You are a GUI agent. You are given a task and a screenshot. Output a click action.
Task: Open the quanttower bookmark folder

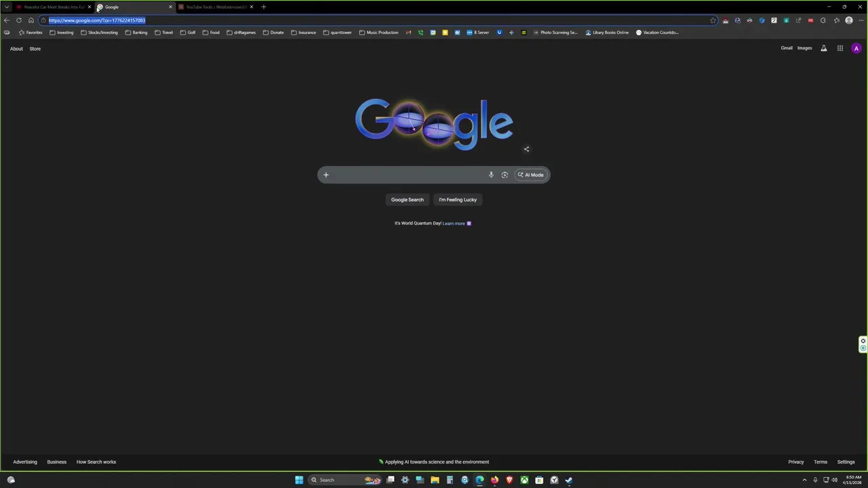pyautogui.click(x=337, y=33)
